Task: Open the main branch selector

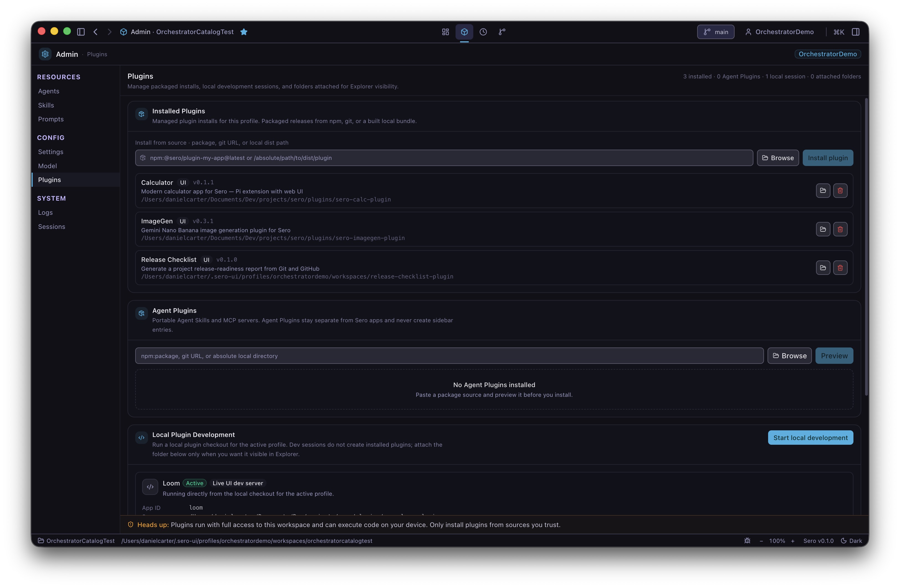Action: 715,32
